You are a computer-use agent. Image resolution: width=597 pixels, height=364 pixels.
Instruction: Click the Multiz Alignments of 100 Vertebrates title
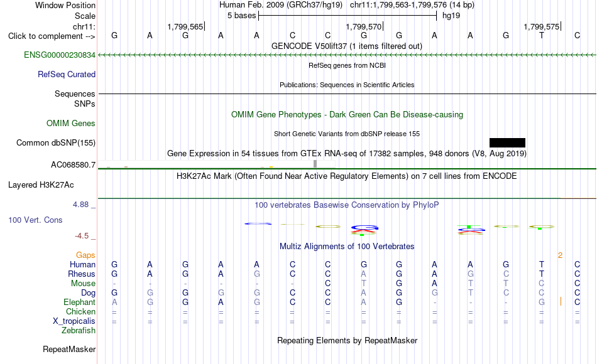tap(347, 246)
